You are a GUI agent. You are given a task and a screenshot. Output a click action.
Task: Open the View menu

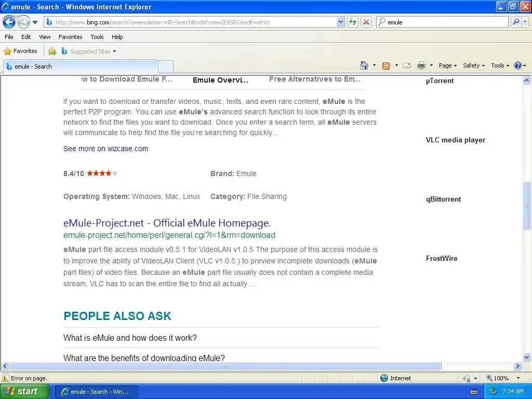click(45, 37)
